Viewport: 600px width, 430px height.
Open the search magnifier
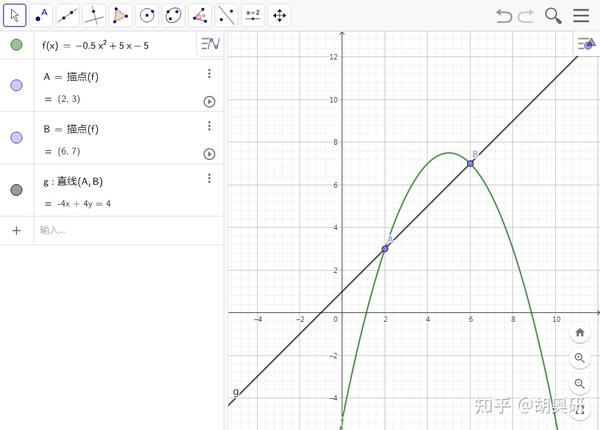(x=553, y=16)
